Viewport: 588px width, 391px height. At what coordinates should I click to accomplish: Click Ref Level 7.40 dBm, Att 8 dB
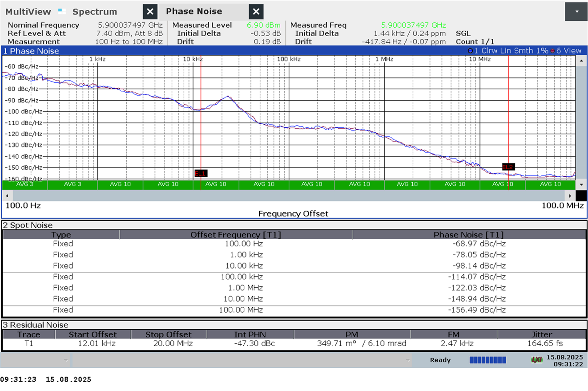pyautogui.click(x=129, y=33)
